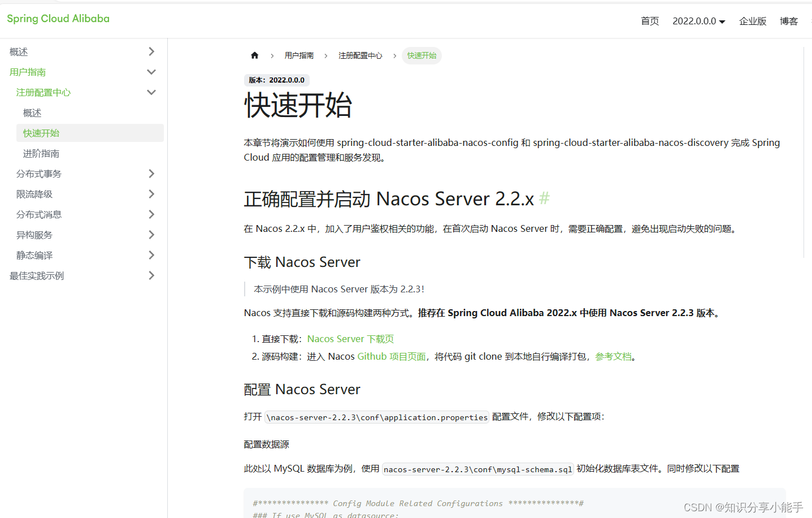Click the home icon in breadcrumb
This screenshot has height=518, width=812.
(x=254, y=55)
